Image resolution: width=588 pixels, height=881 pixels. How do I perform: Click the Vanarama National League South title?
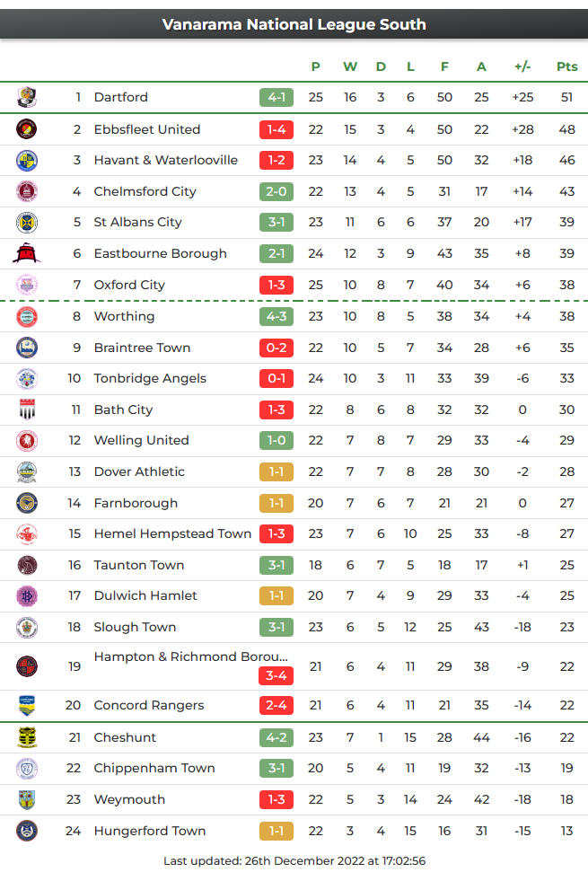pos(294,24)
